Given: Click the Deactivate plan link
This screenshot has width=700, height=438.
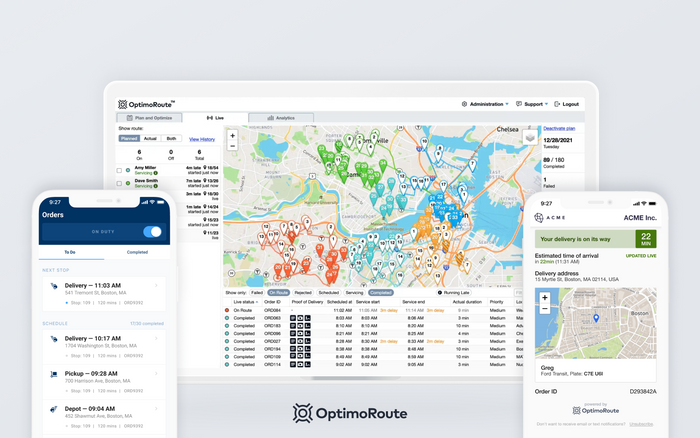Looking at the screenshot, I should click(559, 129).
